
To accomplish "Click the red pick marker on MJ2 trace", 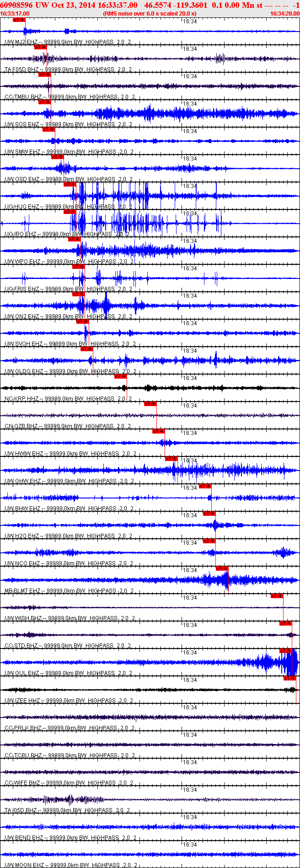I will [x=19, y=20].
